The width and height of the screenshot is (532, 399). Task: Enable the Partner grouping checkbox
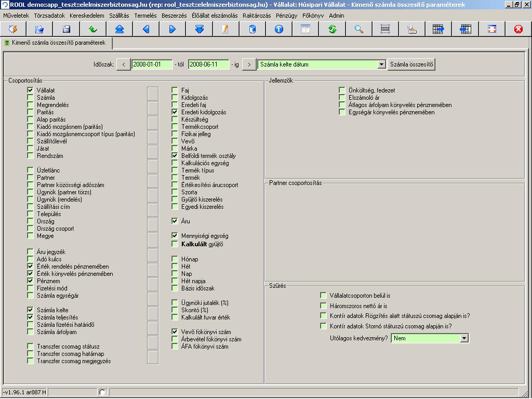pyautogui.click(x=30, y=178)
